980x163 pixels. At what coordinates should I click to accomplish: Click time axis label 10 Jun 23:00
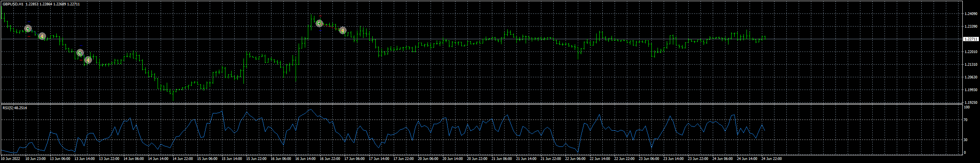click(36, 158)
